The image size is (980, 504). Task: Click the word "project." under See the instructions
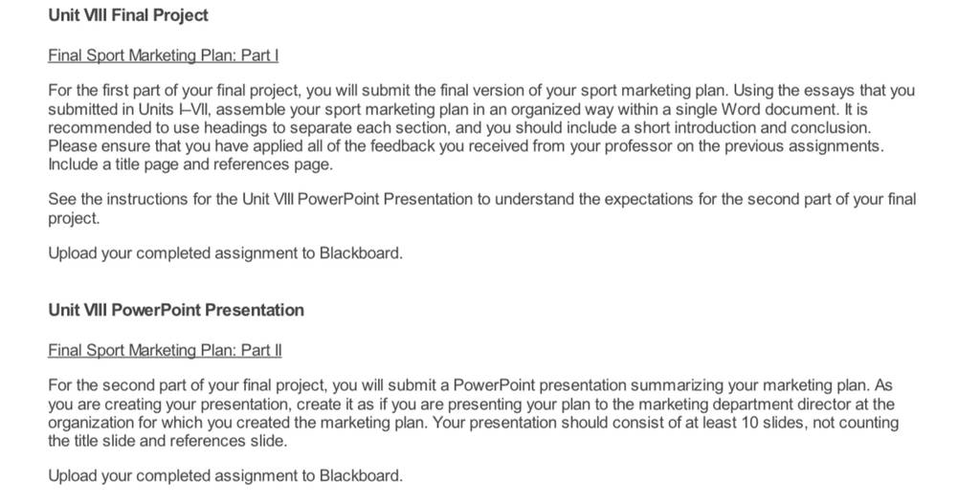point(74,219)
